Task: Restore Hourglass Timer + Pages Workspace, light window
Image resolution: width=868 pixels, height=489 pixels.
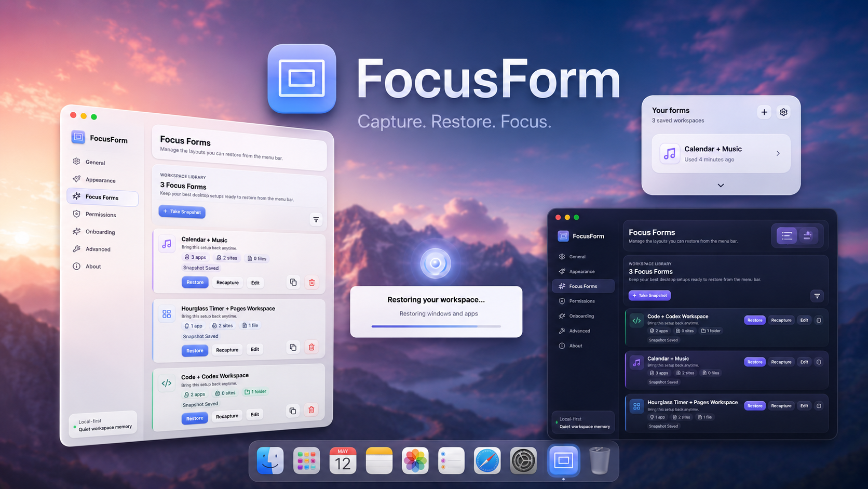Action: (195, 351)
